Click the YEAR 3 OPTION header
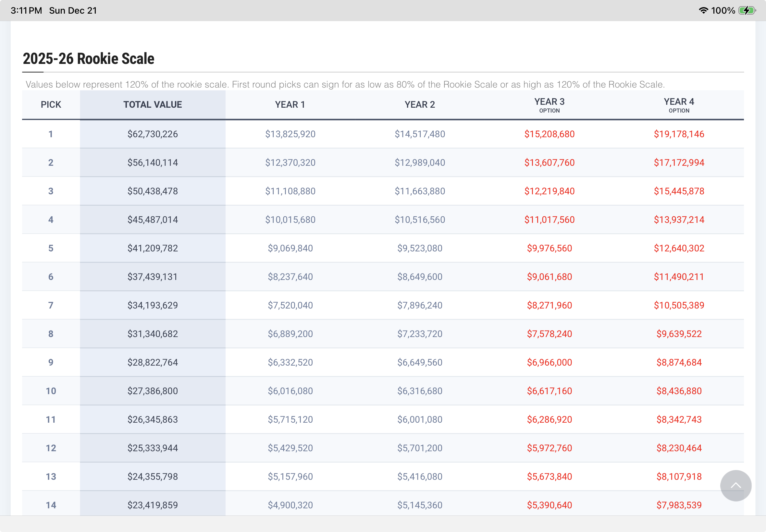The height and width of the screenshot is (532, 766). point(549,105)
